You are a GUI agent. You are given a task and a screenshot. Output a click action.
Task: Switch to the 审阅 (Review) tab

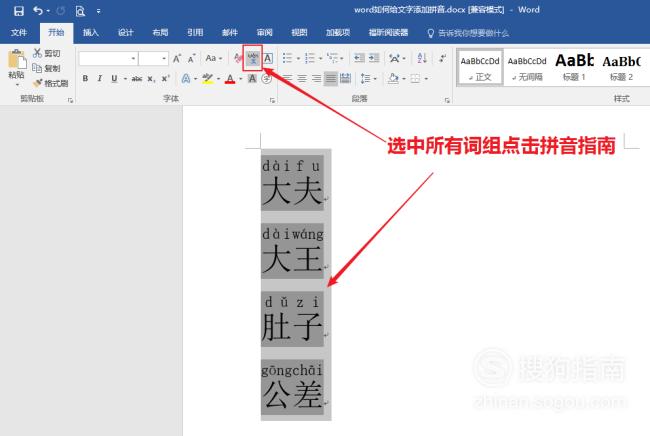point(264,32)
